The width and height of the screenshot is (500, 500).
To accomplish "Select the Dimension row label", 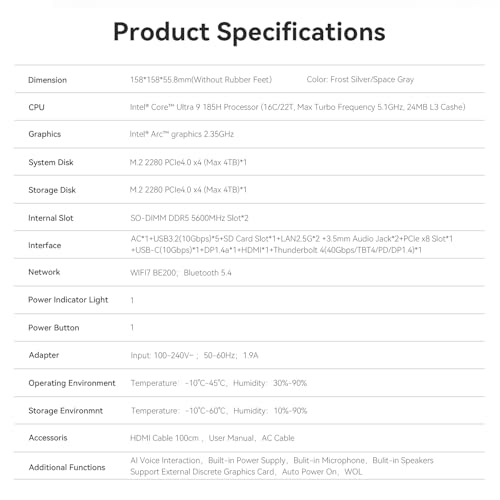I will 47,80.
